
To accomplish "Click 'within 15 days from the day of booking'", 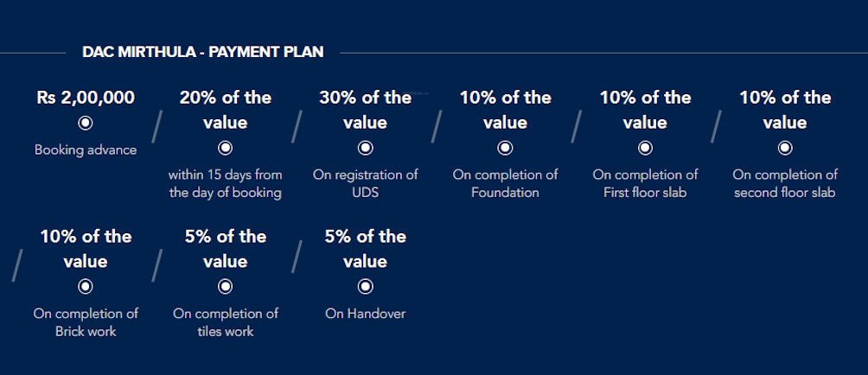I will tap(226, 184).
